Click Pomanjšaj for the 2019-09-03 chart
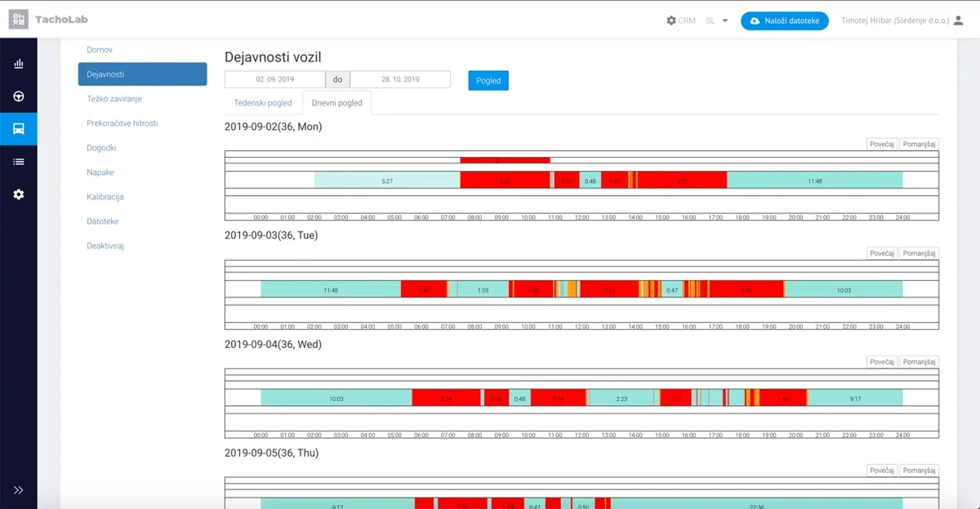 920,253
